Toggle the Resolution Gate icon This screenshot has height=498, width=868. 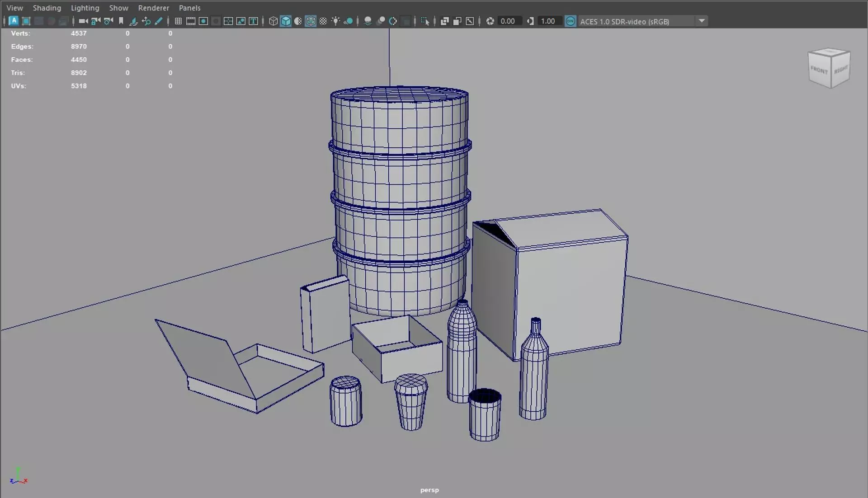203,21
